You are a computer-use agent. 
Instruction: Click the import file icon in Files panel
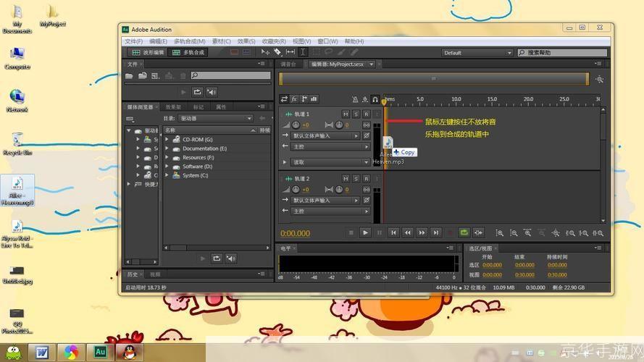[x=143, y=76]
